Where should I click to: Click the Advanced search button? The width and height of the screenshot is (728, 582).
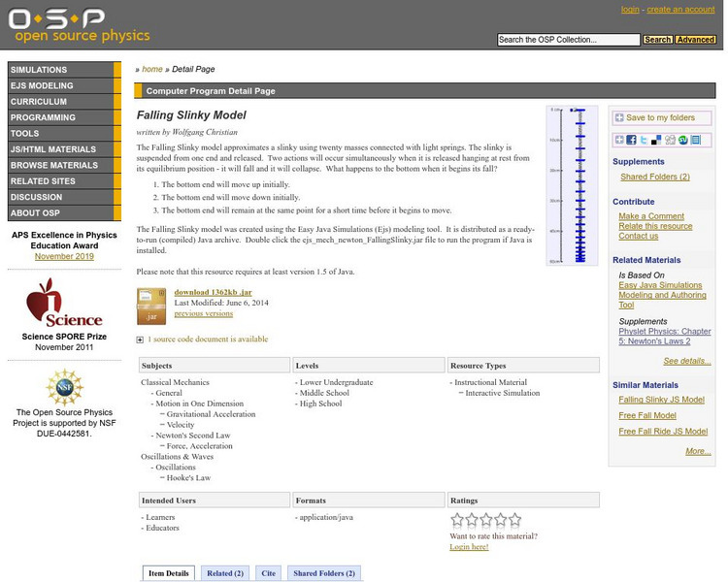696,40
